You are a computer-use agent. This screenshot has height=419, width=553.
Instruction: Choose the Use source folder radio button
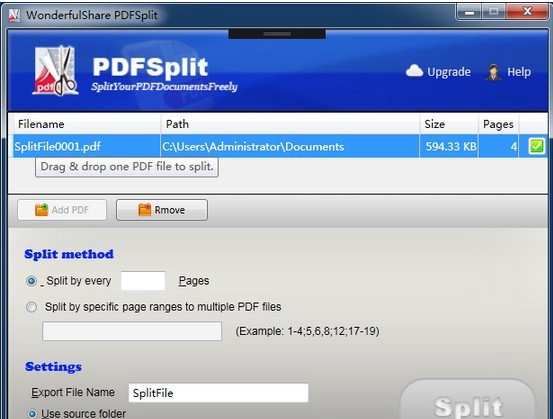coord(32,414)
